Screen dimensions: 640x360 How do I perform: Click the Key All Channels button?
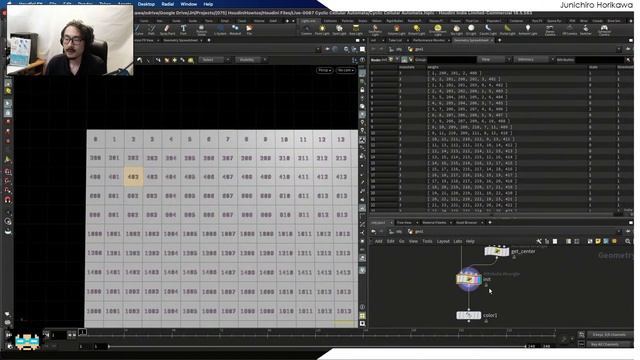[609, 344]
